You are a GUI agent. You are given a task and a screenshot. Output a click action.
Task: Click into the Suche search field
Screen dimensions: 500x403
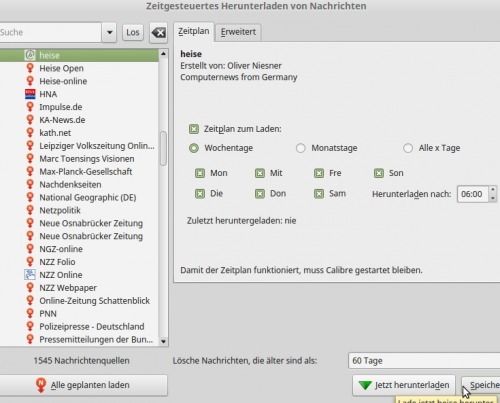point(50,33)
